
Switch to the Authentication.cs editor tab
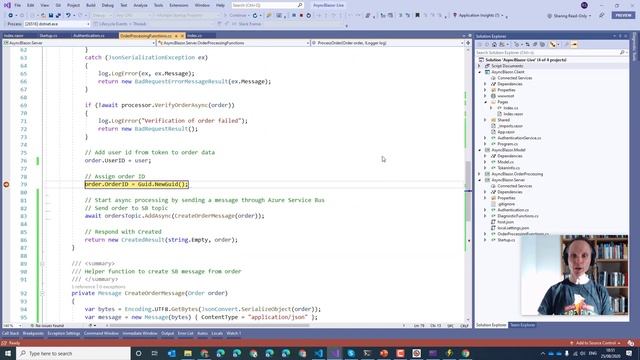[89, 36]
